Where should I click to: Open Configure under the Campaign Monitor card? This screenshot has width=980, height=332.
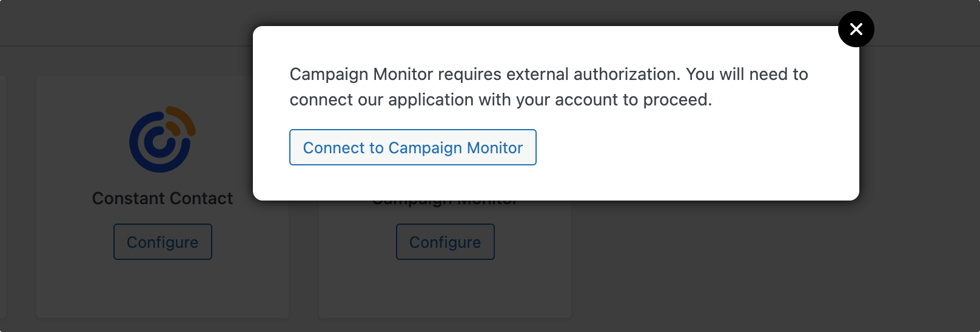(x=445, y=242)
